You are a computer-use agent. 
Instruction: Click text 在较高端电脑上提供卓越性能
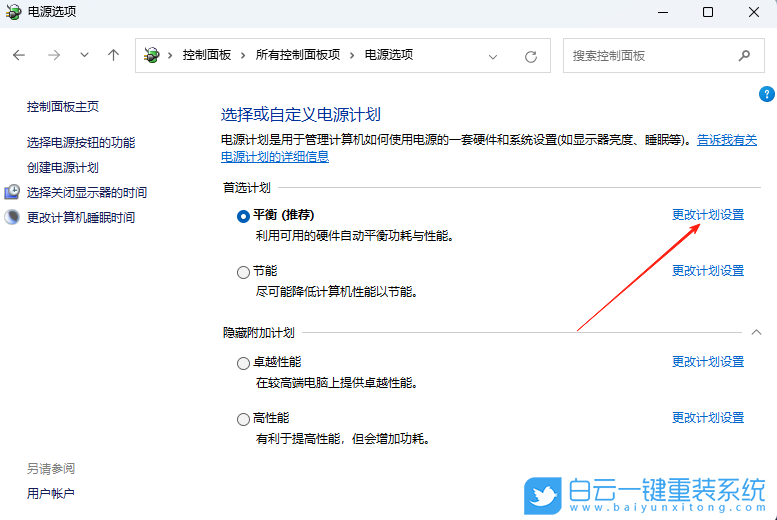click(337, 383)
